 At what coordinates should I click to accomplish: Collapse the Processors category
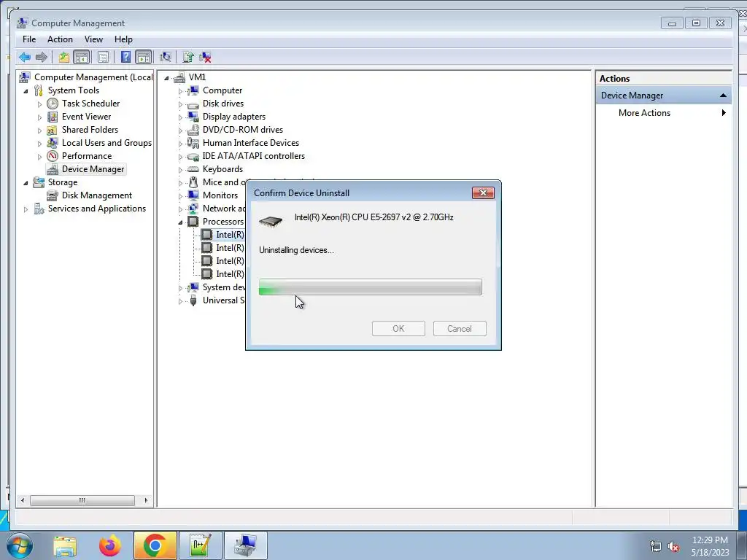point(181,222)
